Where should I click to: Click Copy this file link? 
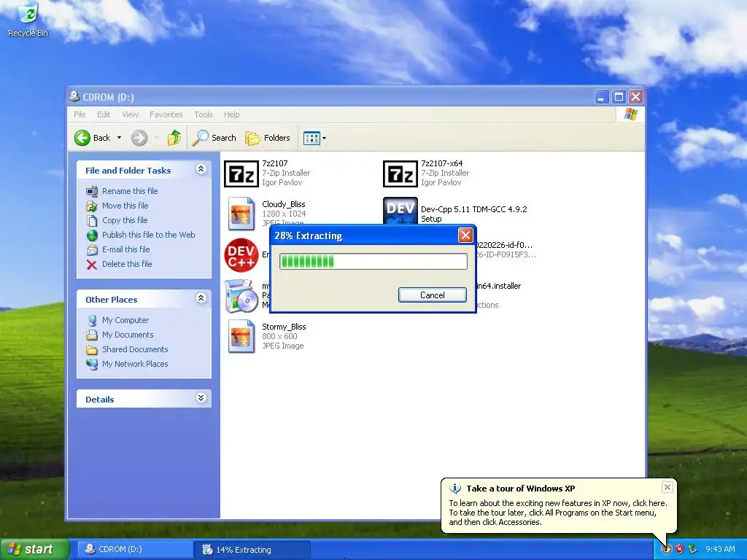point(125,220)
